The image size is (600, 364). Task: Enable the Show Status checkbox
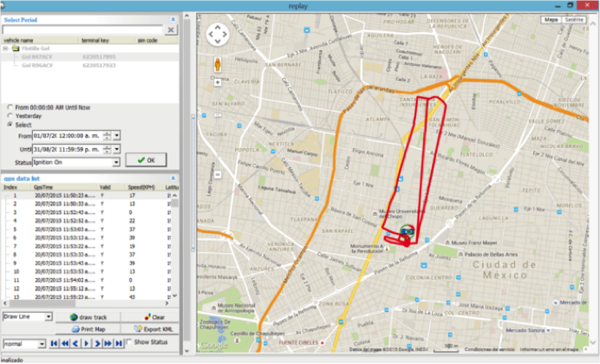point(129,341)
